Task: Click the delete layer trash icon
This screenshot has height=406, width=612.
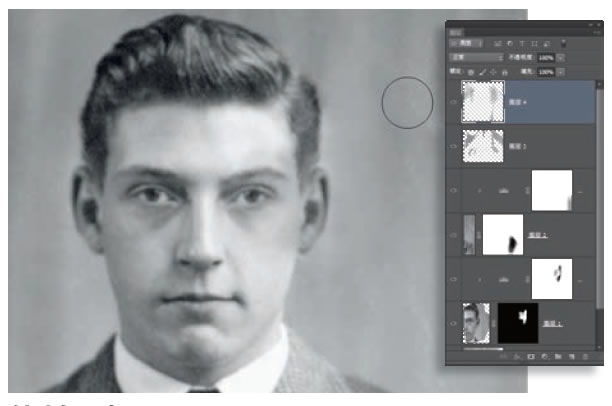Action: click(587, 355)
